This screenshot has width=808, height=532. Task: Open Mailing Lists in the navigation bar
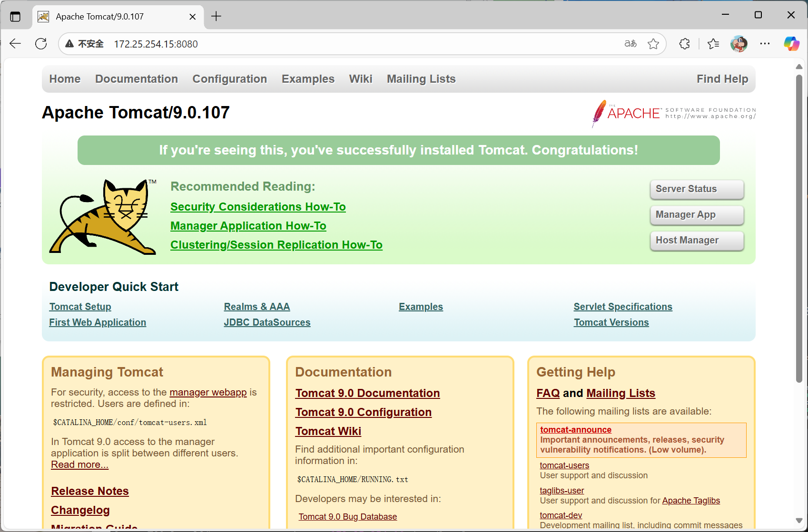(x=421, y=79)
